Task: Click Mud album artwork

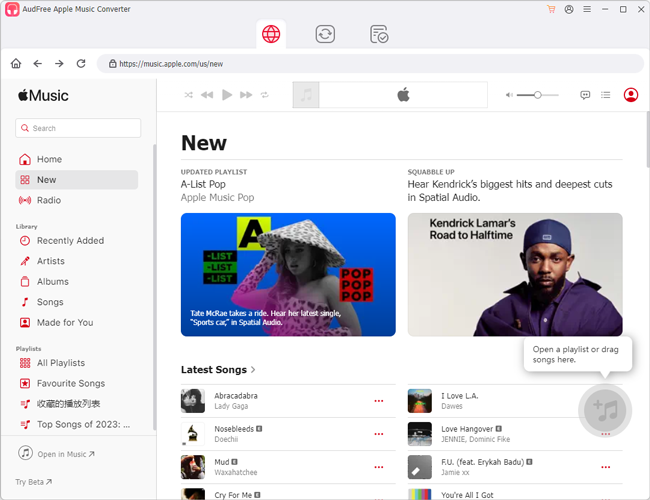Action: point(193,467)
